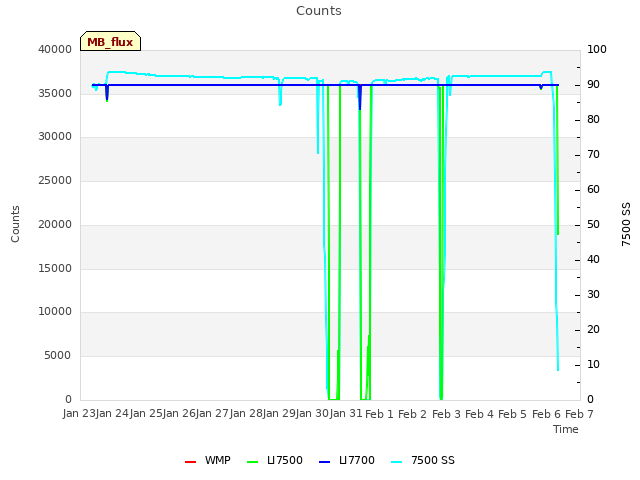
Task: Click the Jan 25 date label
Action: [x=146, y=414]
